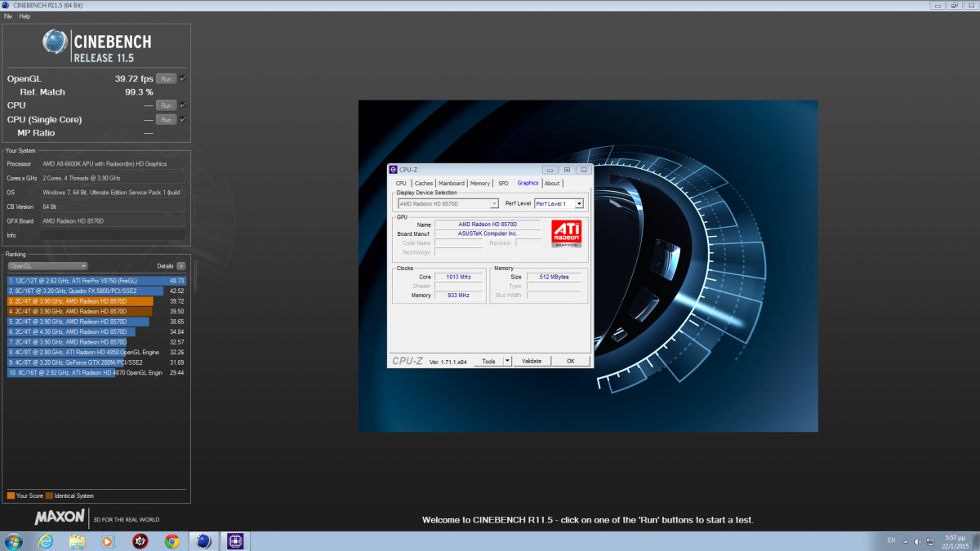Select ranking row 8 Radeon HD 4850
The width and height of the screenshot is (980, 551).
96,352
